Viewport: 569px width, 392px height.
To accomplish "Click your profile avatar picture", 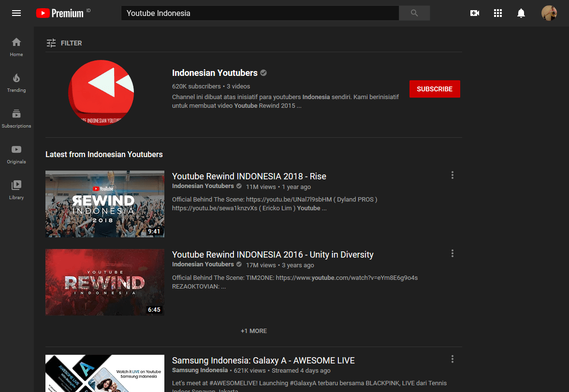I will point(549,13).
